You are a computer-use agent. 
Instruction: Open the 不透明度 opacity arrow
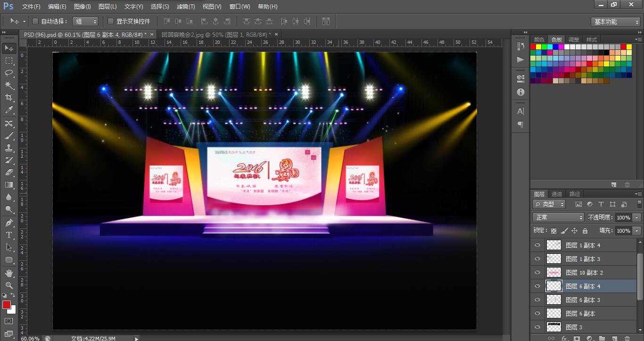[637, 218]
